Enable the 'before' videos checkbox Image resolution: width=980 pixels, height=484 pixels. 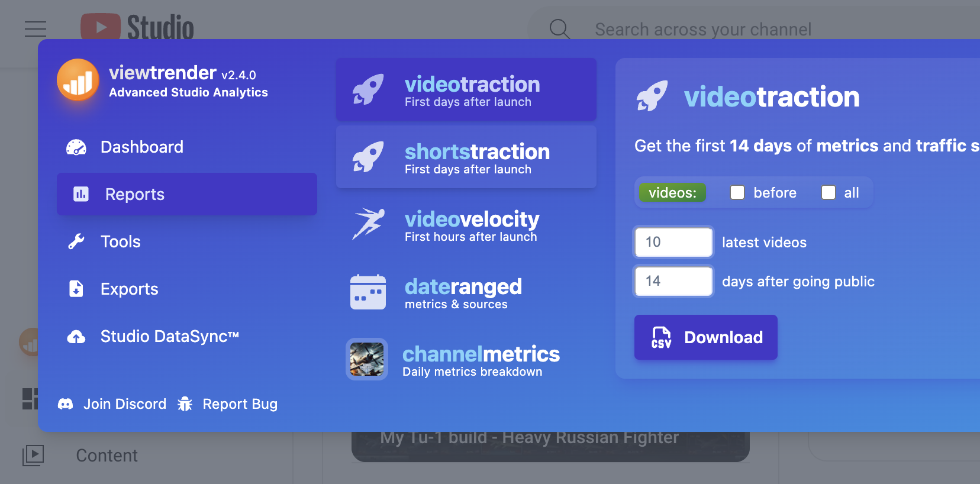(737, 192)
